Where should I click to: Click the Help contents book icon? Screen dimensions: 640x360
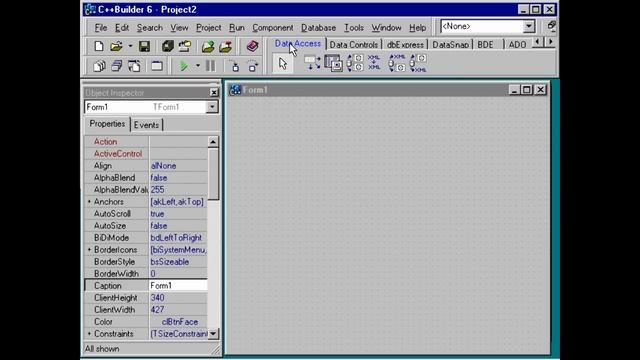[x=252, y=46]
